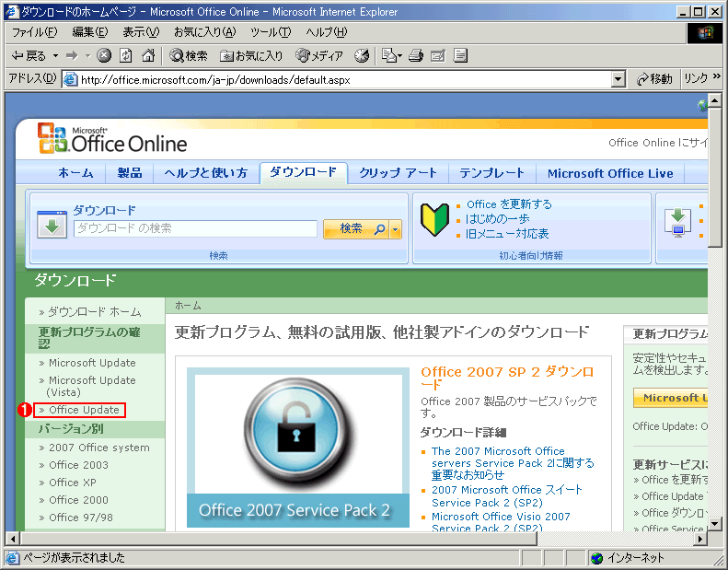Viewport: 728px width, 570px height.
Task: Open the はじめの一歩 link
Action: click(x=497, y=218)
